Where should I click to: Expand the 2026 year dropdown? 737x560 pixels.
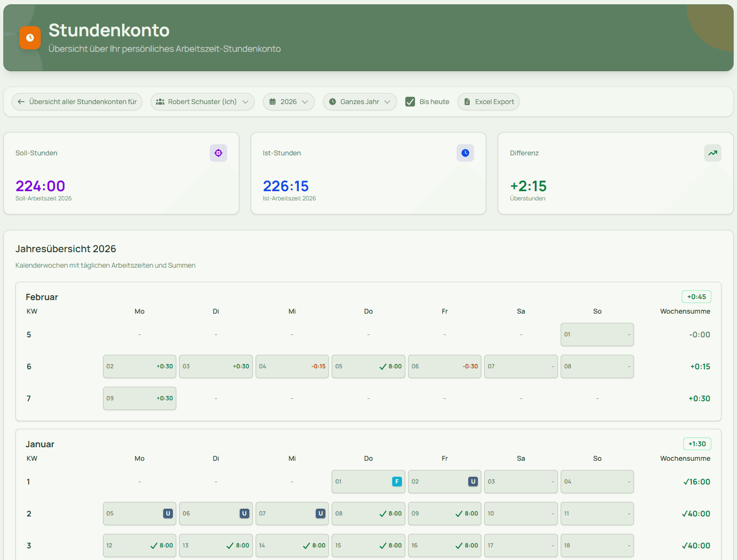tap(289, 102)
